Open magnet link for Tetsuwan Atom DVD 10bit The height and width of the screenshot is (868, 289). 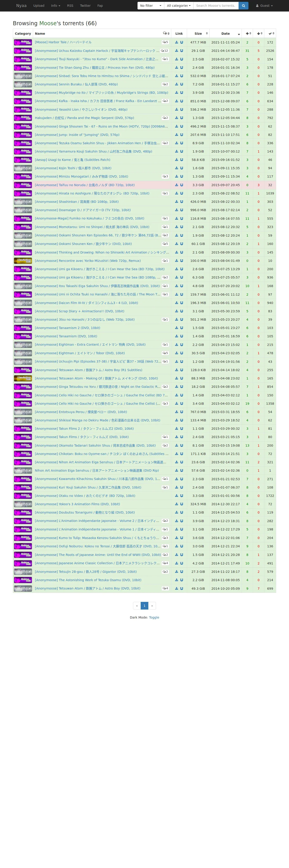tap(181, 588)
